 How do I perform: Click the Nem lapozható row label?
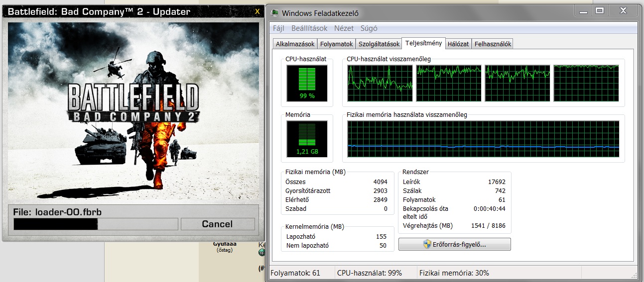307,246
